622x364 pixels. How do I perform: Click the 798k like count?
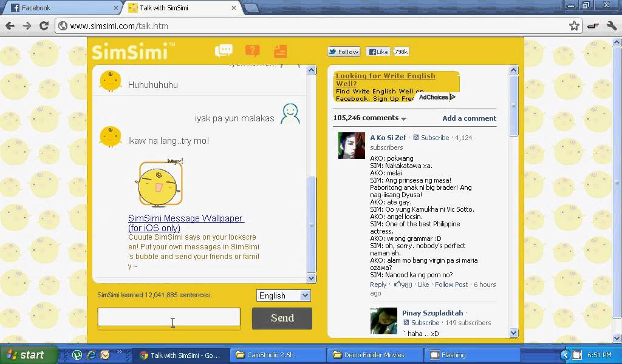pyautogui.click(x=401, y=52)
